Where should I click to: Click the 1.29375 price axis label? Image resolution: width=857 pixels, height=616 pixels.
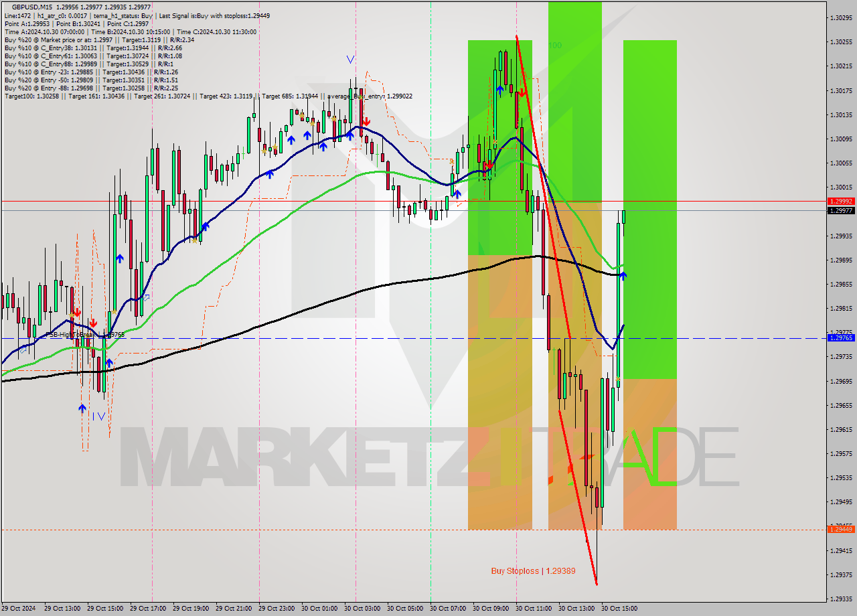tap(841, 574)
